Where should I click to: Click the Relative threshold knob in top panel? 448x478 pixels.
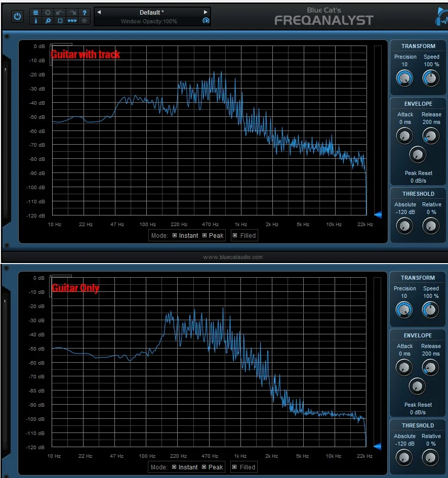tap(431, 226)
